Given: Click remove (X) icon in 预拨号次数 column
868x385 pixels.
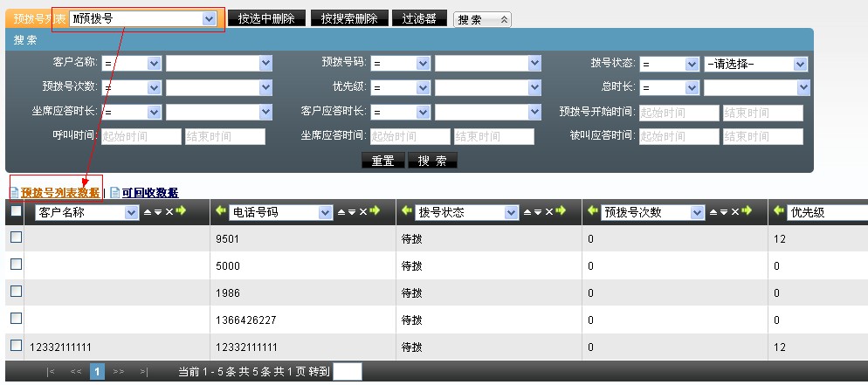Looking at the screenshot, I should point(735,212).
